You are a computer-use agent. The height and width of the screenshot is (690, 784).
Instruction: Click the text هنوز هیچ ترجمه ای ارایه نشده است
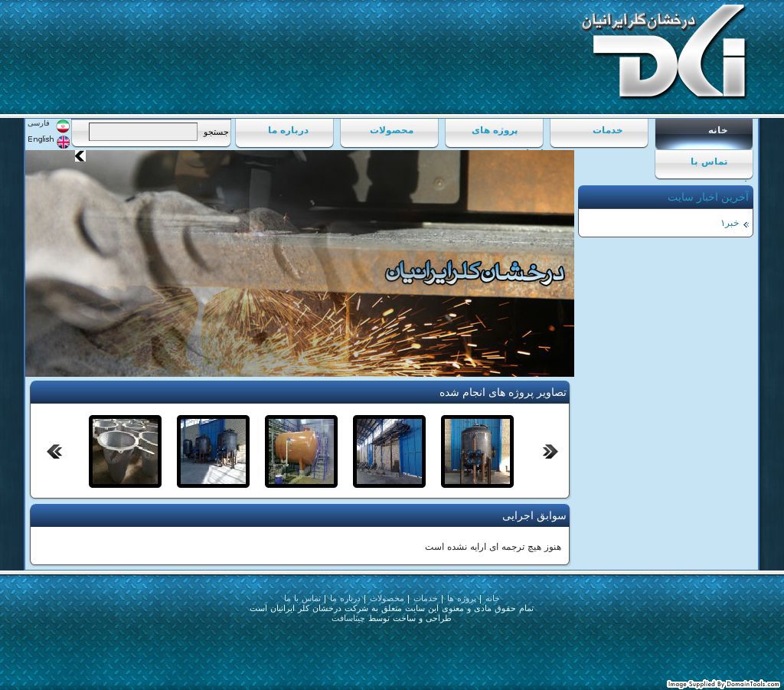[x=493, y=547]
